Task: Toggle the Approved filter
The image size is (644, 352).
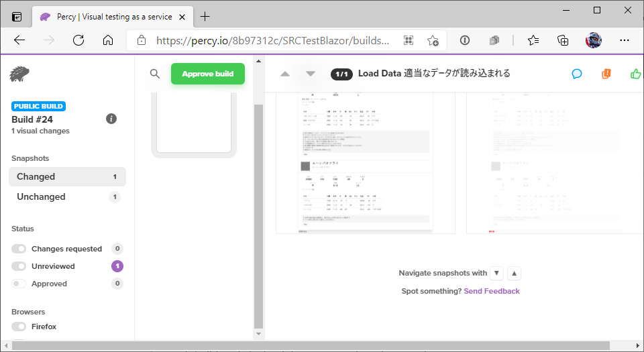Action: pos(19,284)
